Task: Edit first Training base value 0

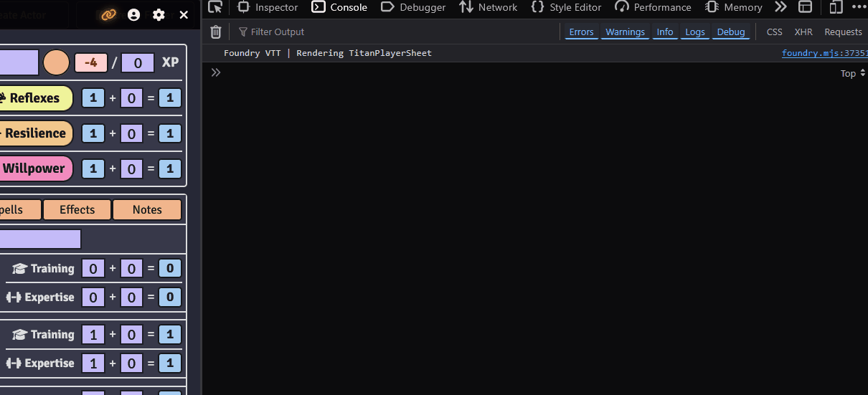Action: pos(93,269)
